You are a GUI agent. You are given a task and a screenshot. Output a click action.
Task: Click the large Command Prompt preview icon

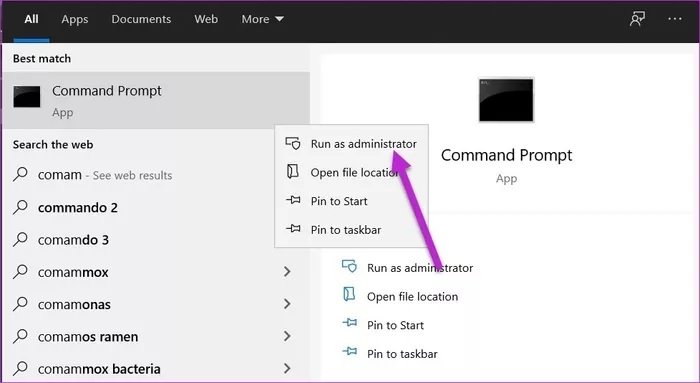tap(506, 100)
